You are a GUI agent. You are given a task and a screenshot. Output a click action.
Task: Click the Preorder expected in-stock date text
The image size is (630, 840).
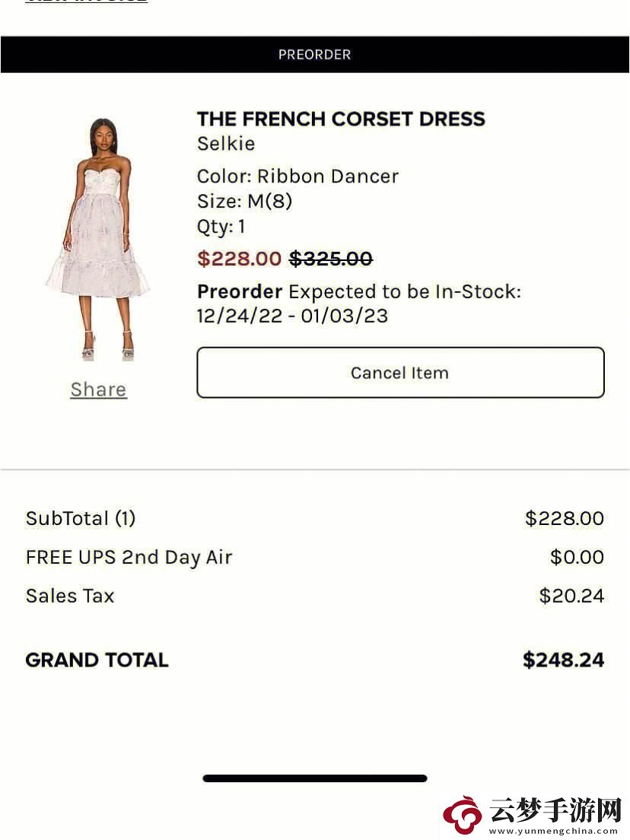[x=359, y=304]
